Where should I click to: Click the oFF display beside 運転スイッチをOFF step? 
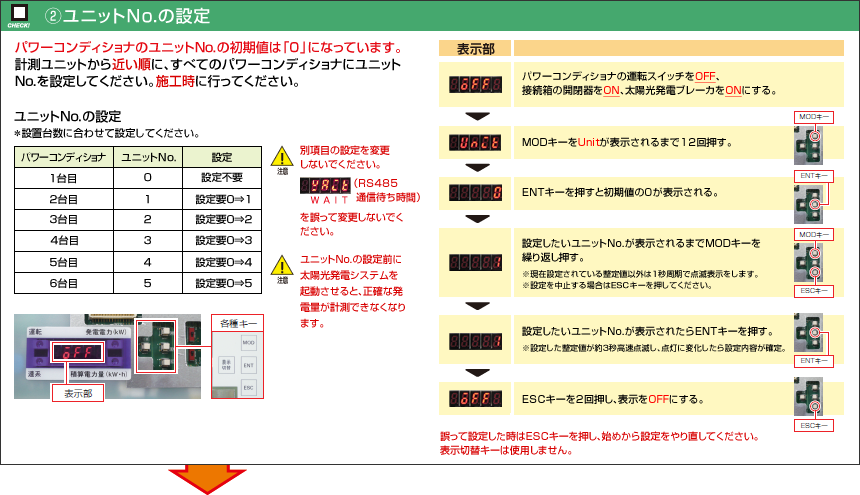[x=476, y=84]
